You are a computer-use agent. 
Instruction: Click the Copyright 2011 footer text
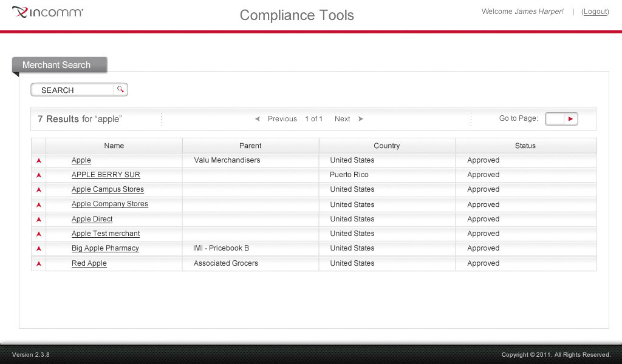tap(556, 354)
